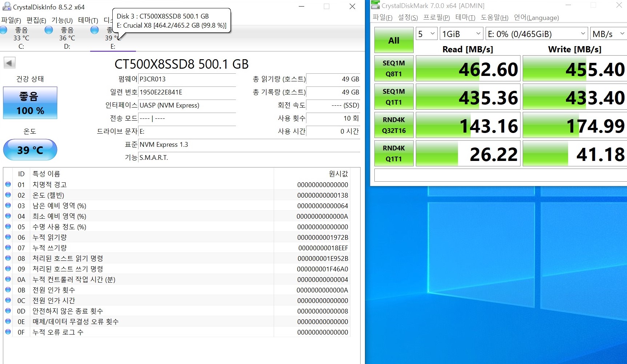This screenshot has width=627, height=364.
Task: Open 설정(S) menu in CrystalDiskMark
Action: pyautogui.click(x=408, y=17)
